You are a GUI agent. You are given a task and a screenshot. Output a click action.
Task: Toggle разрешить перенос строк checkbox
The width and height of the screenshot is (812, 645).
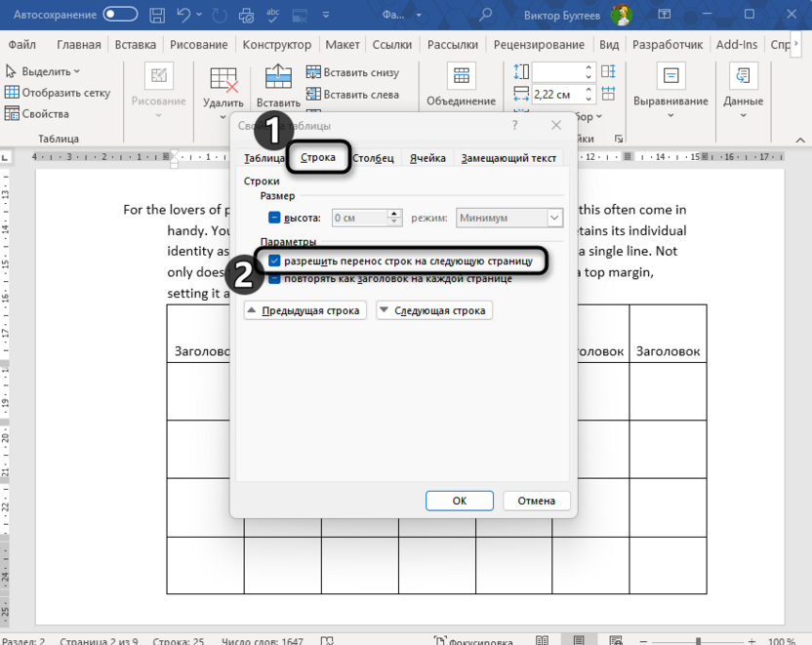274,261
